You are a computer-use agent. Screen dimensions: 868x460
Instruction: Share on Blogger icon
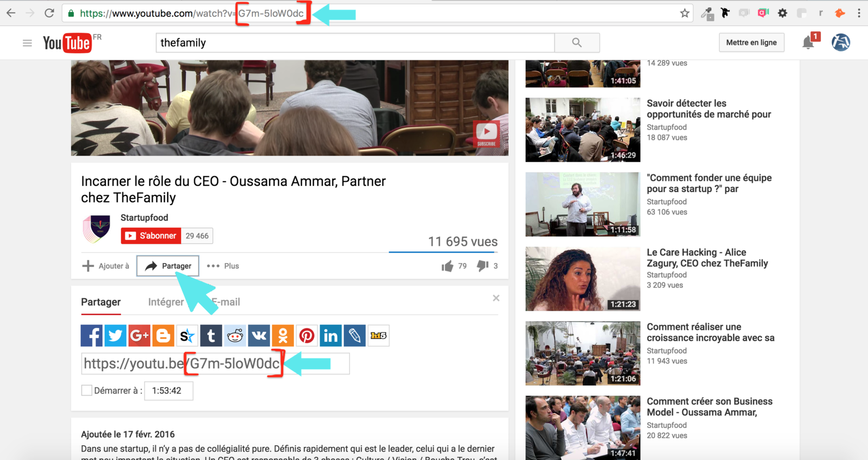pyautogui.click(x=163, y=336)
